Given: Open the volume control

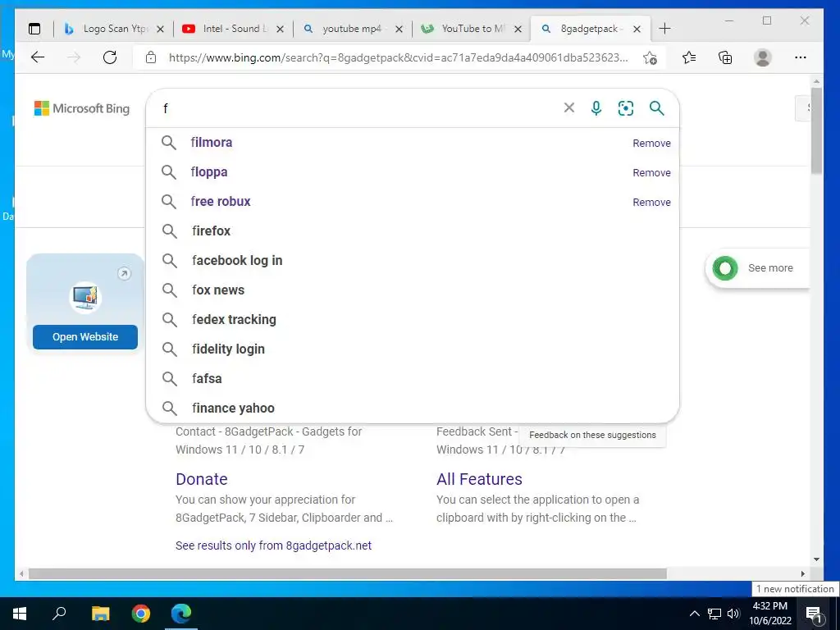Looking at the screenshot, I should 733,614.
